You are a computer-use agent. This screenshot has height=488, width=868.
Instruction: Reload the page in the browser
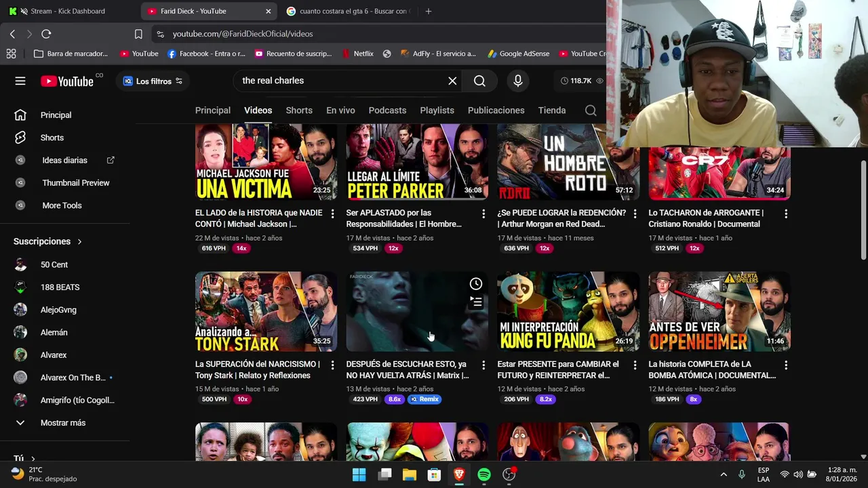pos(46,34)
